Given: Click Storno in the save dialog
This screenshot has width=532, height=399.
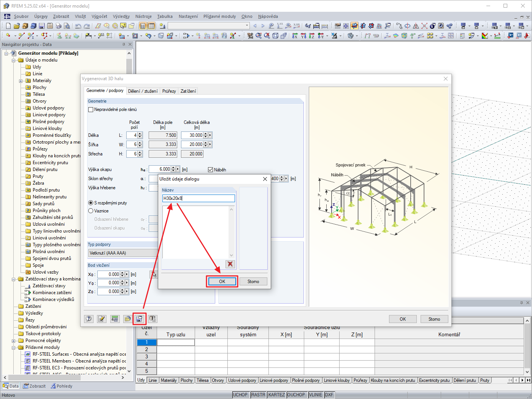Looking at the screenshot, I should pos(253,282).
